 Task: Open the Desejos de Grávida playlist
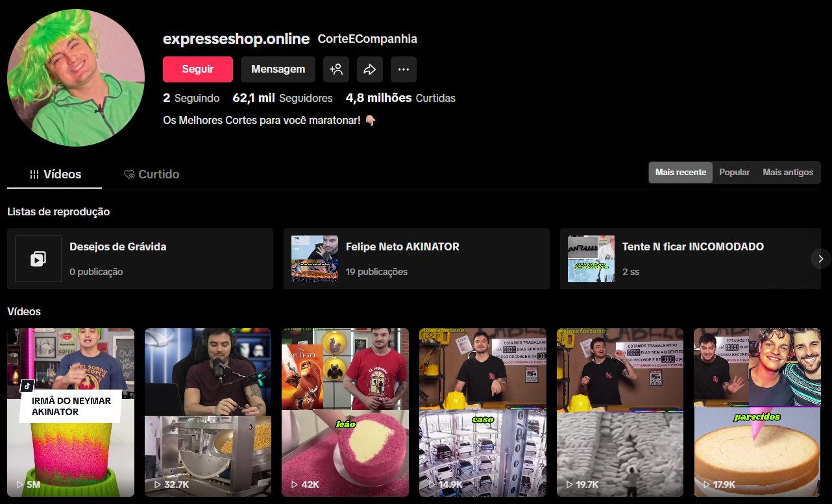[140, 259]
